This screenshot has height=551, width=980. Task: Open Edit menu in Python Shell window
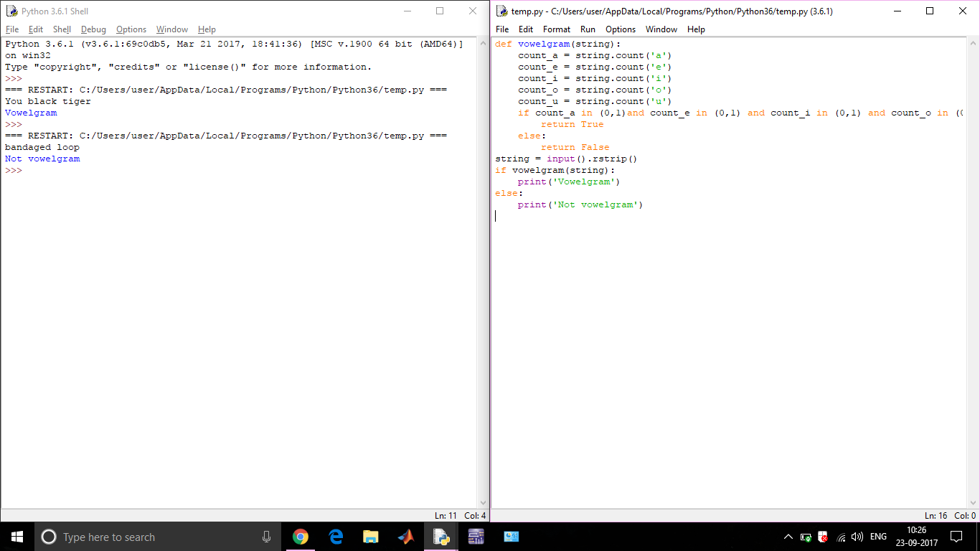pyautogui.click(x=36, y=29)
